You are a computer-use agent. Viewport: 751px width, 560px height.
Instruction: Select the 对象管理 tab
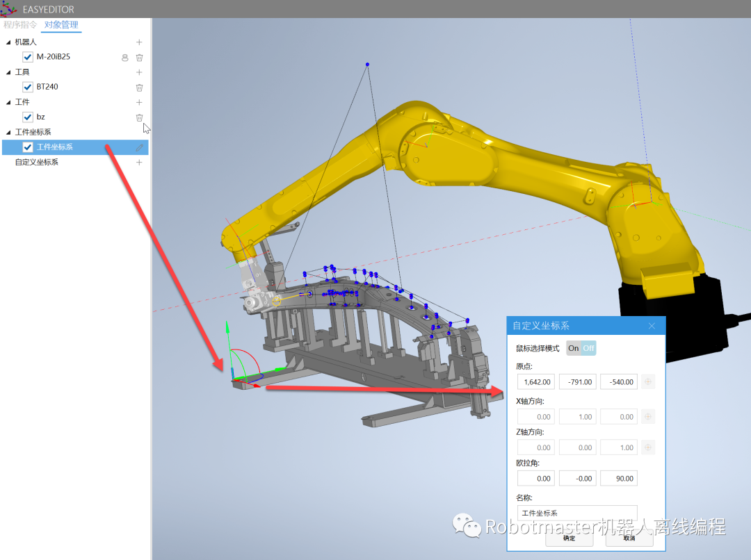[x=61, y=25]
